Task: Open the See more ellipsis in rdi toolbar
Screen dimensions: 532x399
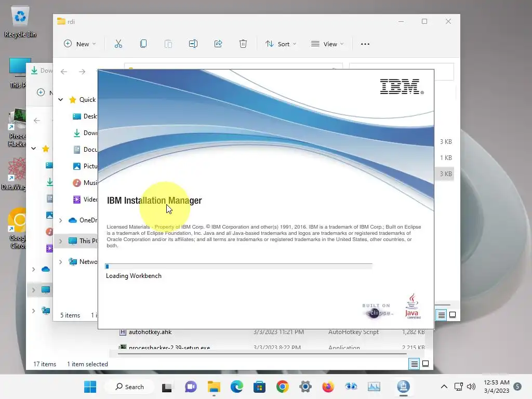Action: [x=365, y=44]
